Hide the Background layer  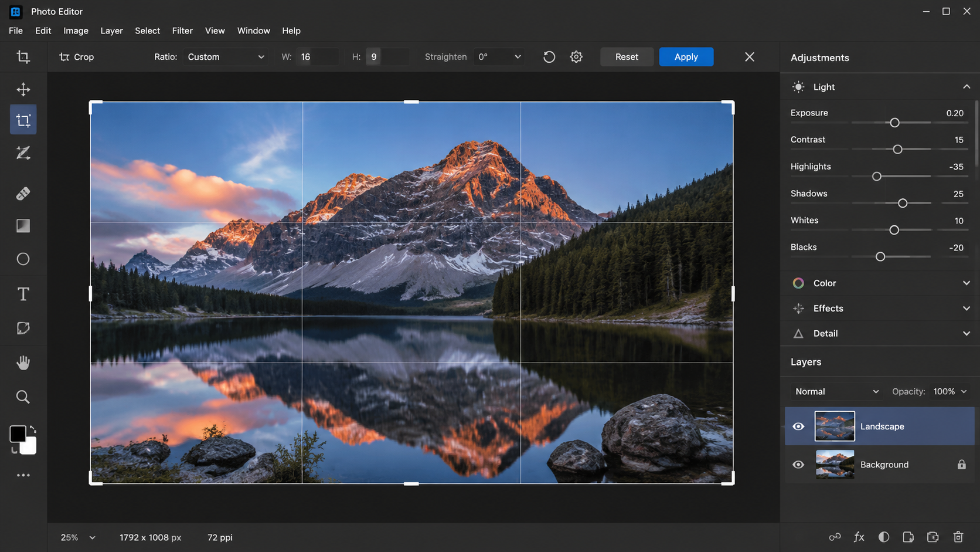coord(798,465)
